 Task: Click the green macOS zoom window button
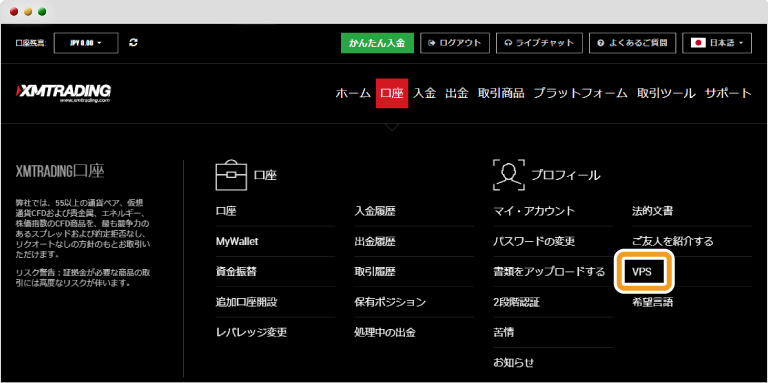(x=42, y=12)
